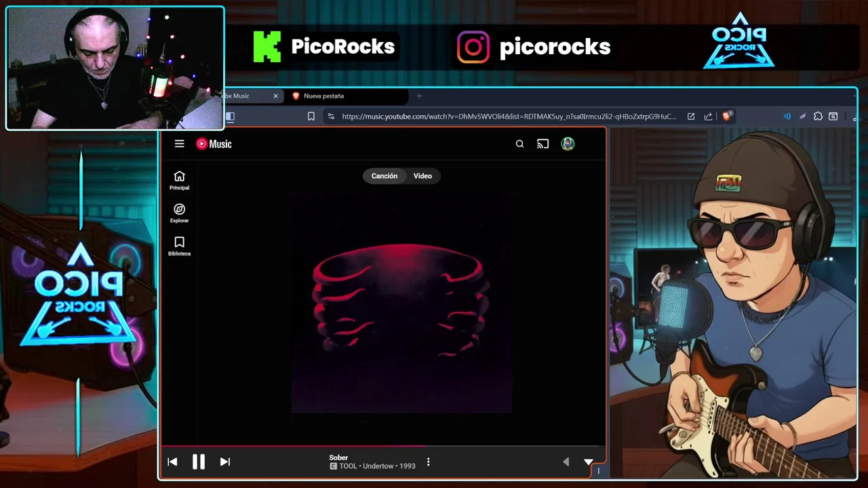868x488 pixels.
Task: Collapse the player page with down arrow
Action: pyautogui.click(x=588, y=462)
